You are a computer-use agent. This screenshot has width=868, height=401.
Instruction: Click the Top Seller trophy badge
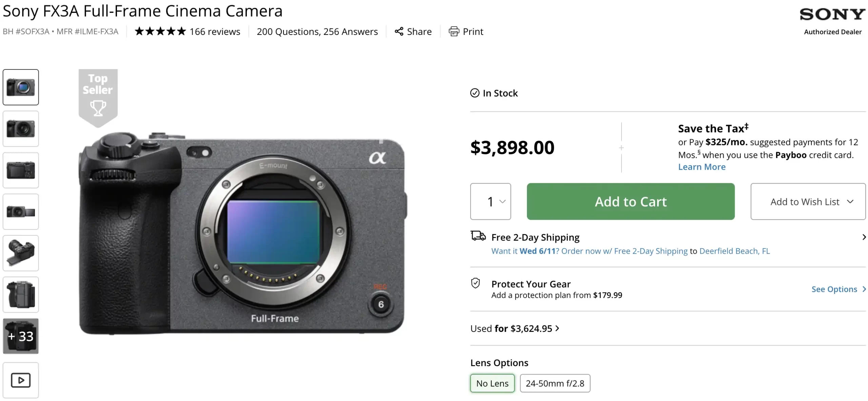tap(98, 98)
